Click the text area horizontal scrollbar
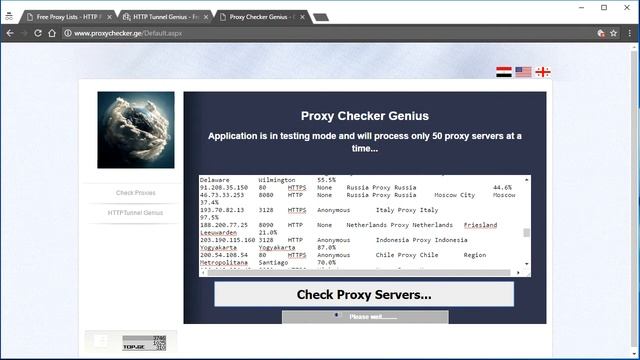This screenshot has height=360, width=640. pyautogui.click(x=358, y=273)
